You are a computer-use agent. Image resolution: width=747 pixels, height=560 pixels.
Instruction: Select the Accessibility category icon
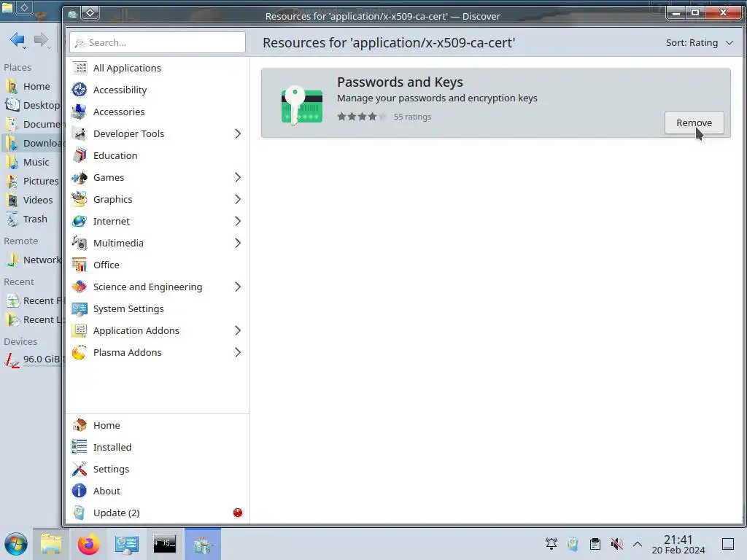point(79,90)
